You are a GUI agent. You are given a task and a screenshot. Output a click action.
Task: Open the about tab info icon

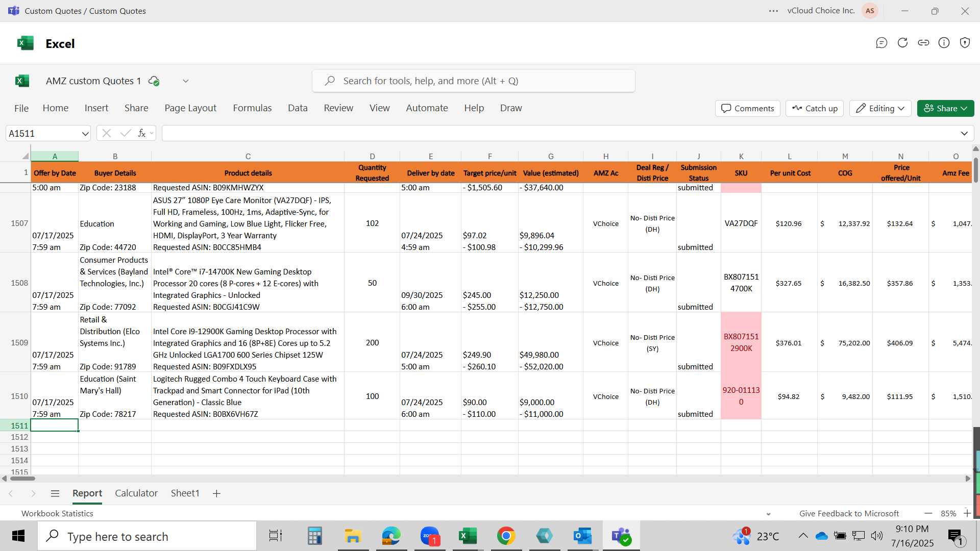click(944, 43)
